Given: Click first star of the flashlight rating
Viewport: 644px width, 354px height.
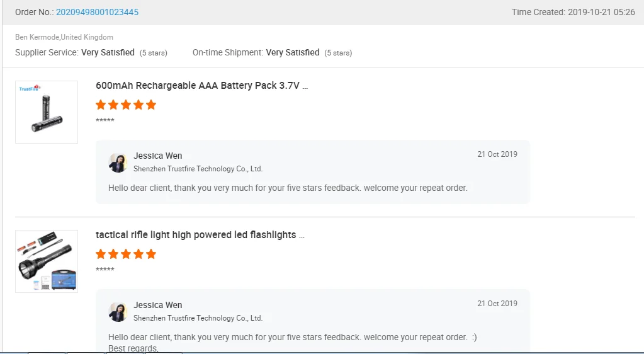Looking at the screenshot, I should tap(101, 254).
